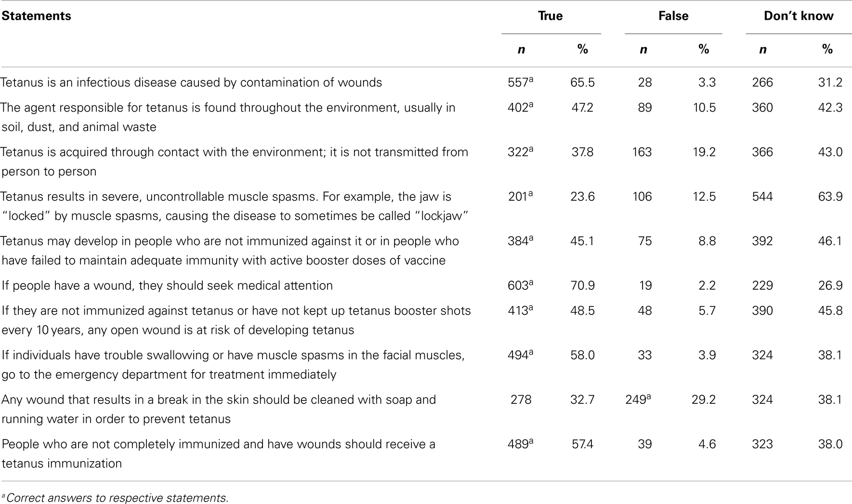This screenshot has width=852, height=504.
Task: Select the 557 value in True column
Action: 521,82
